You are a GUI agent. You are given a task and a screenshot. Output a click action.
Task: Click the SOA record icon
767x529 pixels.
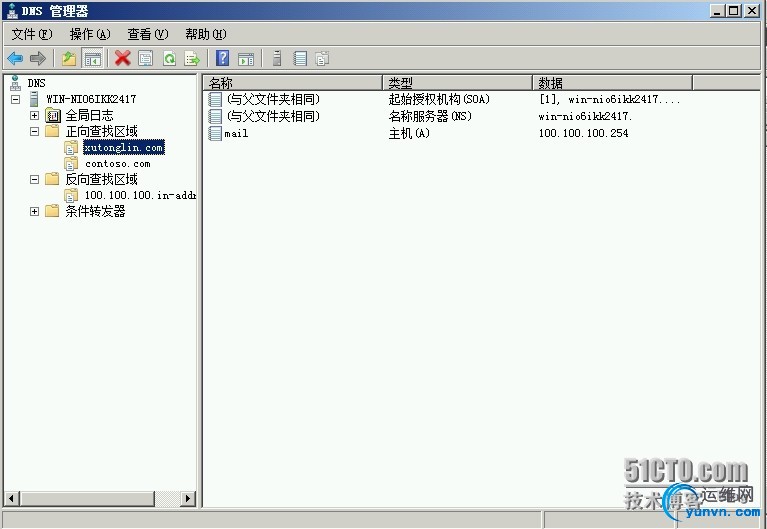[x=215, y=99]
